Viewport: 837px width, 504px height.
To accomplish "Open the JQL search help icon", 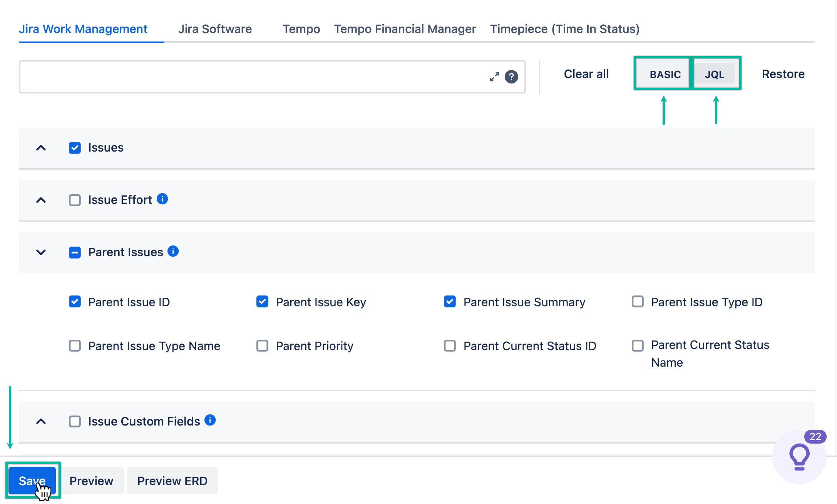I will (x=511, y=77).
